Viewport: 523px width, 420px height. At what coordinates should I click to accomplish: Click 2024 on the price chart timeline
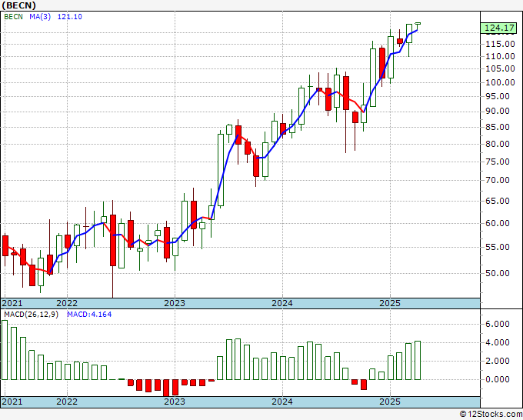point(282,303)
